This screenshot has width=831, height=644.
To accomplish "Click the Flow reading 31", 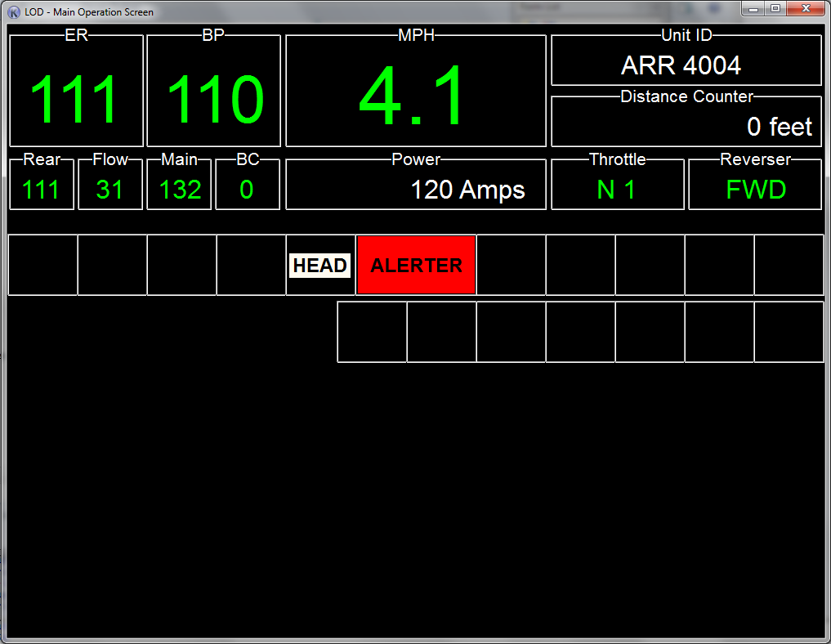I will point(109,190).
